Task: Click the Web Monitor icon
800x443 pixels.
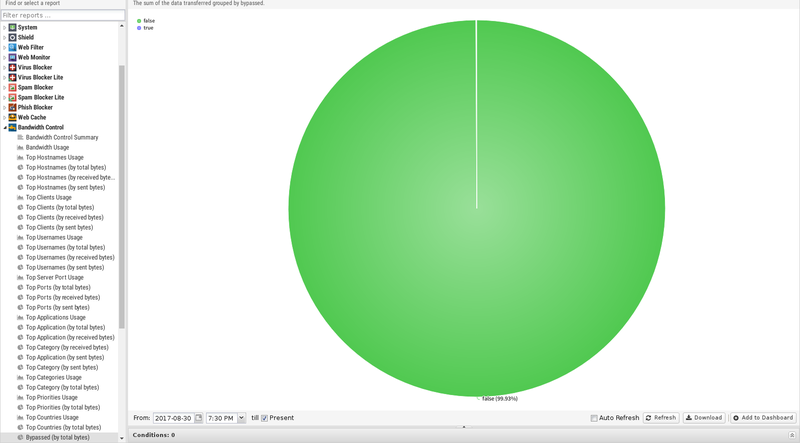Action: pos(12,57)
